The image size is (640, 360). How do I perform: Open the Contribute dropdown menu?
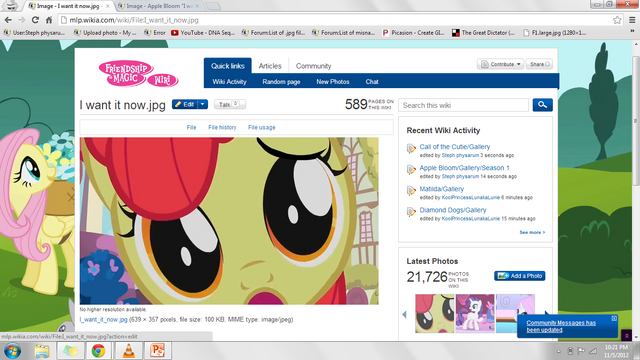(x=500, y=64)
